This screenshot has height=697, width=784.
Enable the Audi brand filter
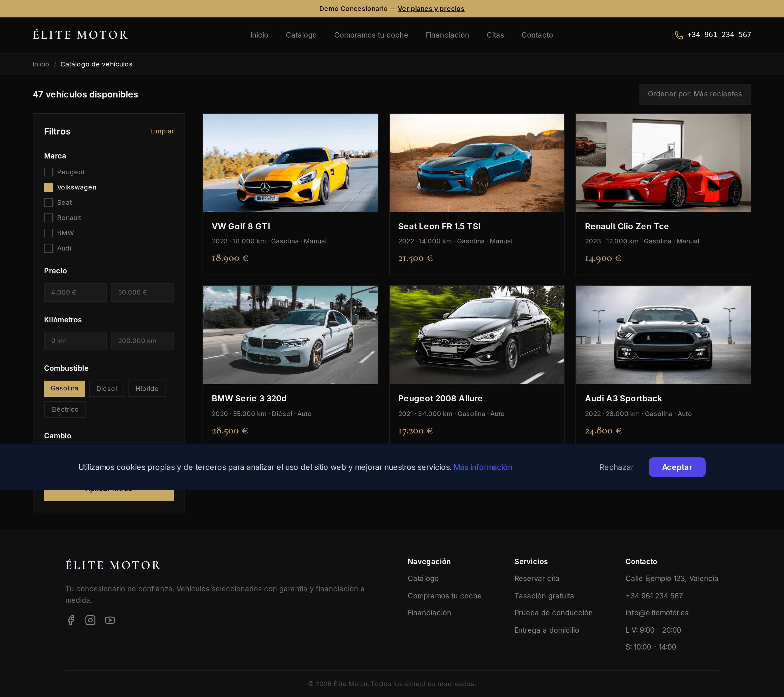pos(48,248)
